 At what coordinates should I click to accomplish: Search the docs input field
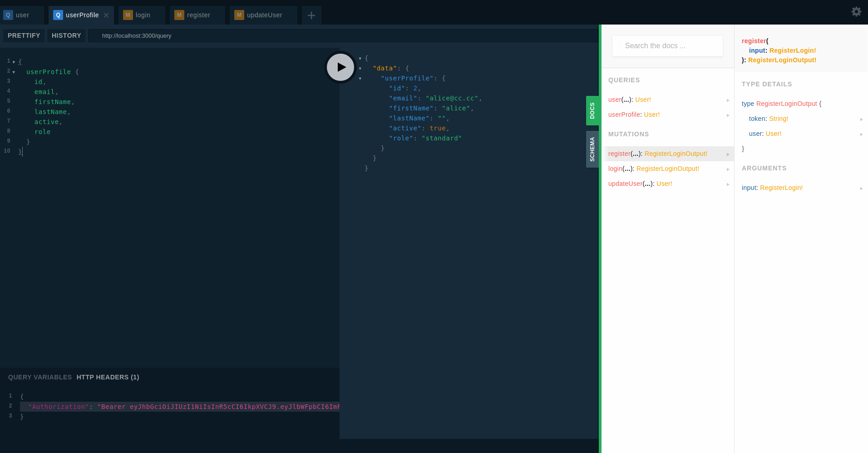[x=667, y=46]
